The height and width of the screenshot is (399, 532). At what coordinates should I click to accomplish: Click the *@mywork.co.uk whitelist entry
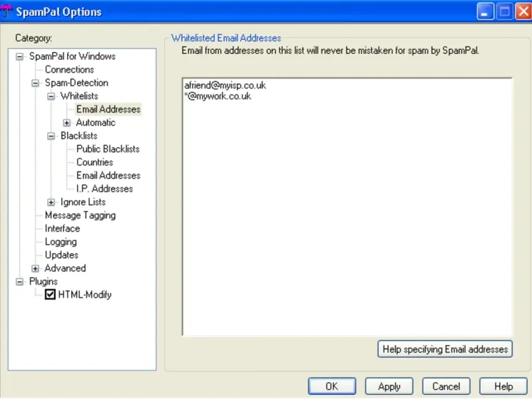pos(218,96)
